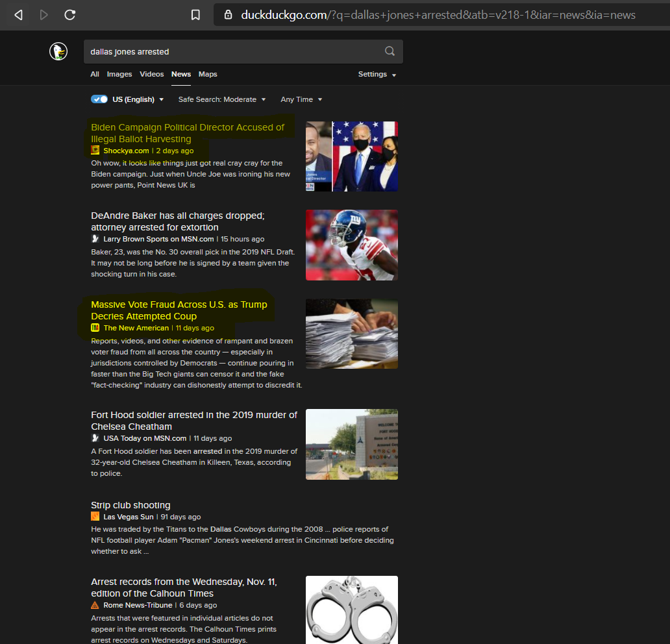Select the News tab
The width and height of the screenshot is (670, 644).
coord(181,74)
